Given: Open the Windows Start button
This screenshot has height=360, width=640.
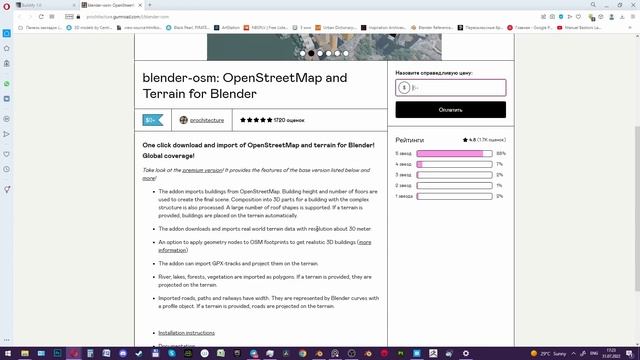Looking at the screenshot, I should (x=8, y=353).
